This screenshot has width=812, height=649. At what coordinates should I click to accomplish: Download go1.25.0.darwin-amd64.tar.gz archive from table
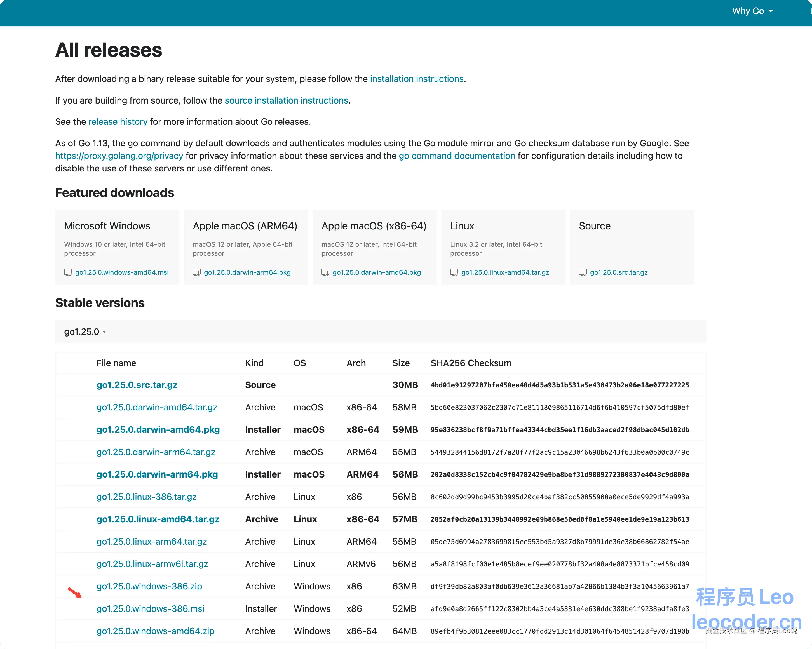point(157,407)
